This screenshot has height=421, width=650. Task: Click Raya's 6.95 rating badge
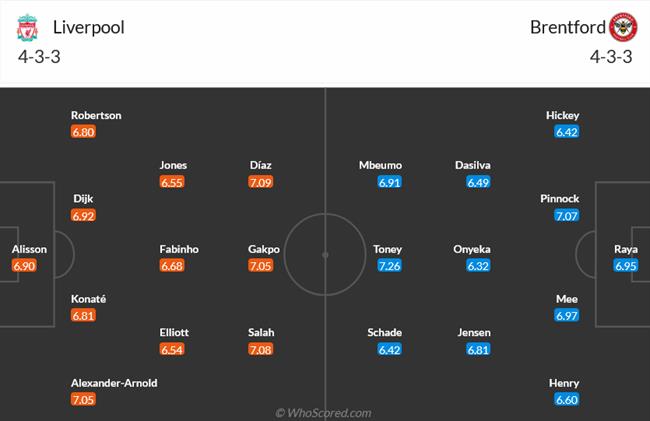coord(626,266)
